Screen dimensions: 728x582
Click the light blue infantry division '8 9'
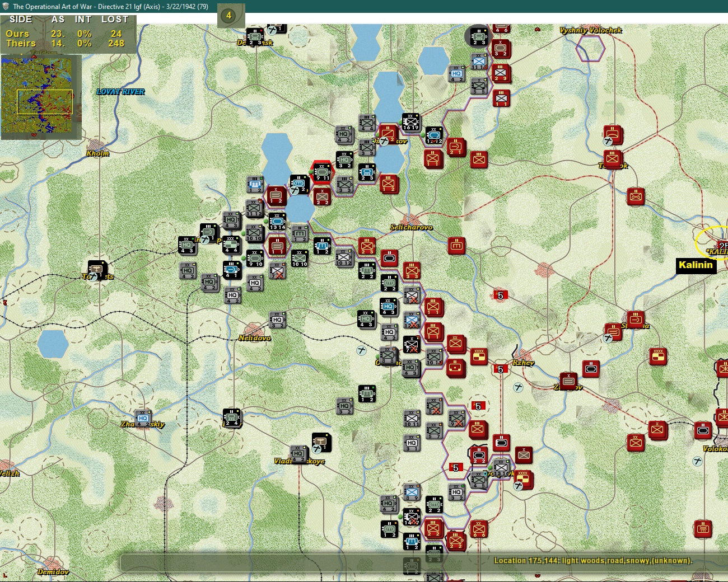click(412, 492)
